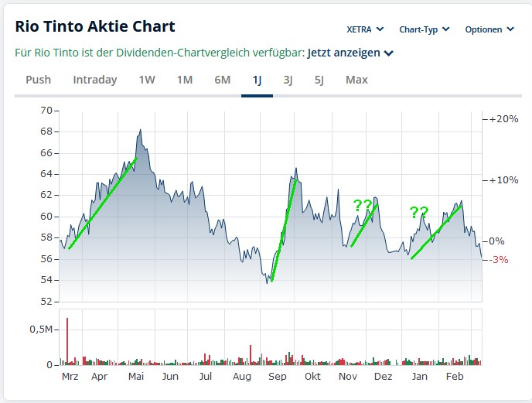Open the XETRA exchange dropdown
This screenshot has height=403, width=532.
click(x=365, y=29)
